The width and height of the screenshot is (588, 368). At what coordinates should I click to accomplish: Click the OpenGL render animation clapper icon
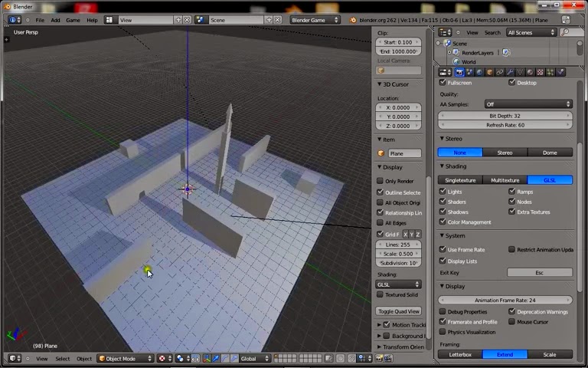pos(388,359)
